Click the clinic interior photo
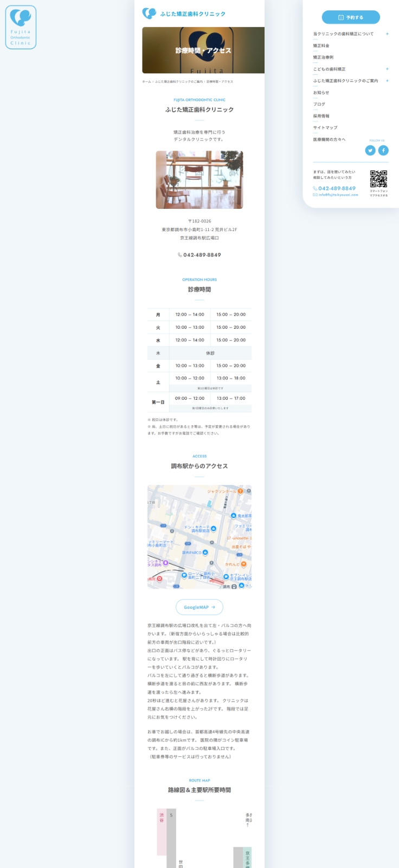Image resolution: width=399 pixels, height=868 pixels. (199, 180)
